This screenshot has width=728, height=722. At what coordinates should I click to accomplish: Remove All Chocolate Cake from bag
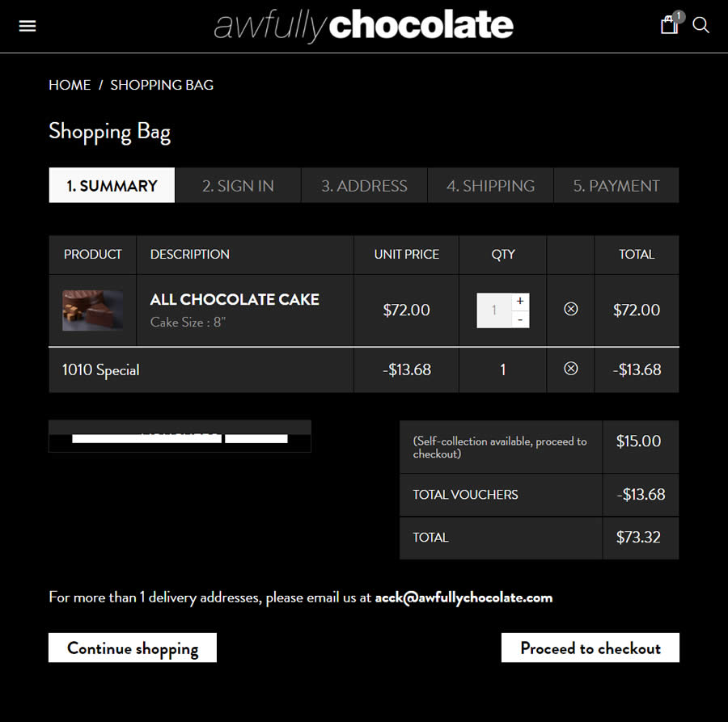pyautogui.click(x=570, y=309)
